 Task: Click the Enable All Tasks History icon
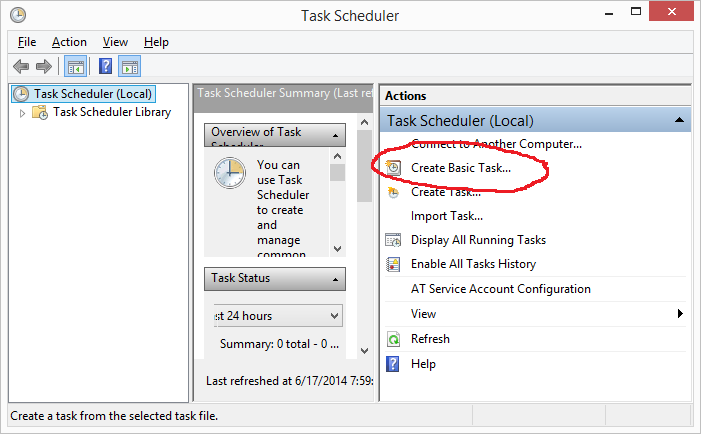click(x=393, y=264)
